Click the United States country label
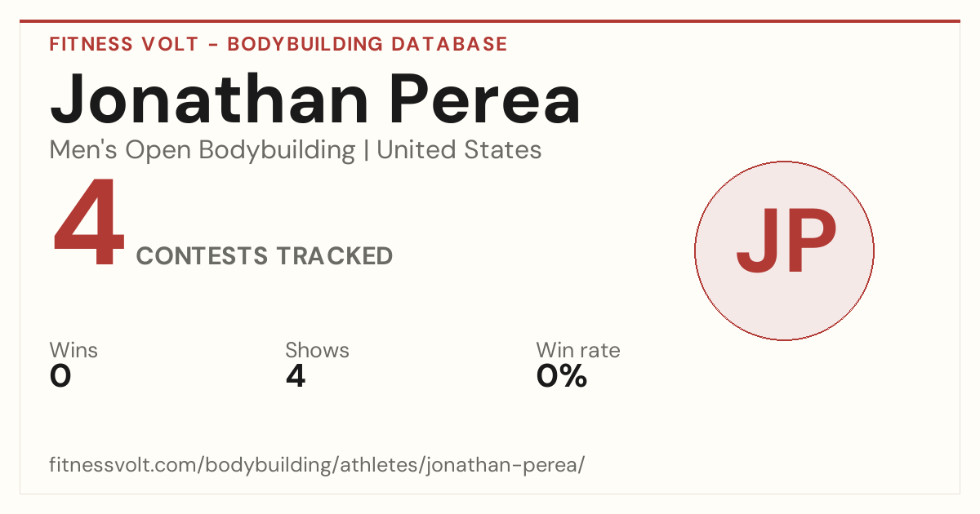 [x=459, y=150]
